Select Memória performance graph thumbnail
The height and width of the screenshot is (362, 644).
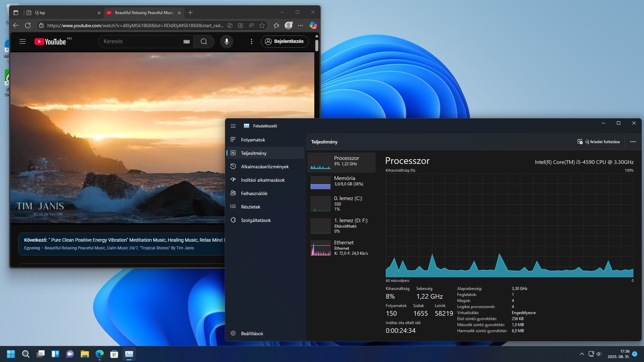point(320,183)
